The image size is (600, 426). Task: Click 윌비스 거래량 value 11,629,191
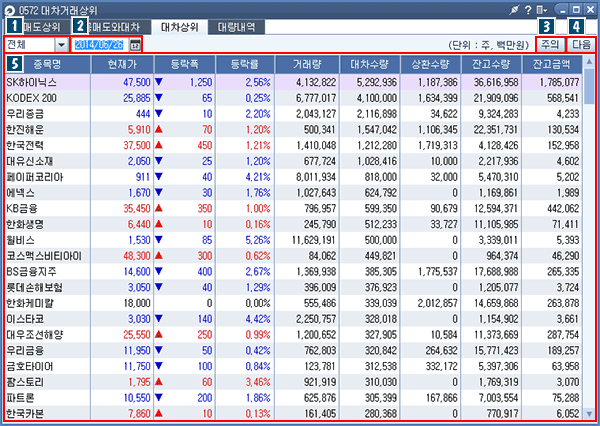click(x=314, y=240)
